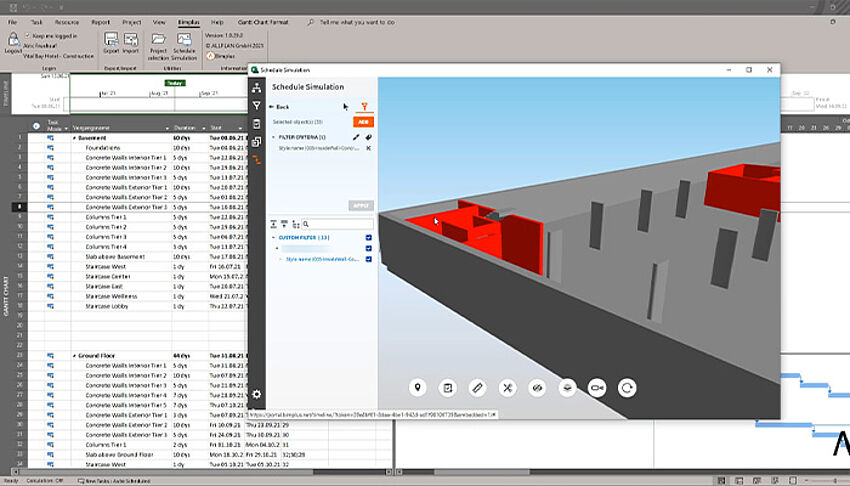Select the measure ruler tool in viewer
This screenshot has height=486, width=850.
point(477,387)
